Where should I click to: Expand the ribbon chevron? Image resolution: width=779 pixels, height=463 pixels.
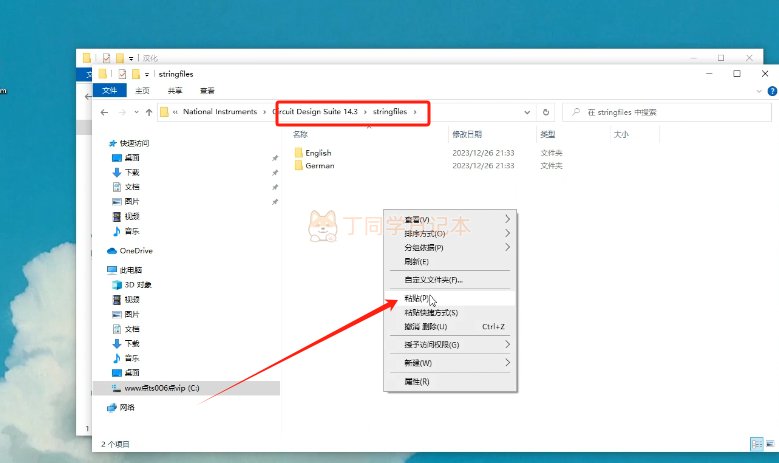coord(759,91)
